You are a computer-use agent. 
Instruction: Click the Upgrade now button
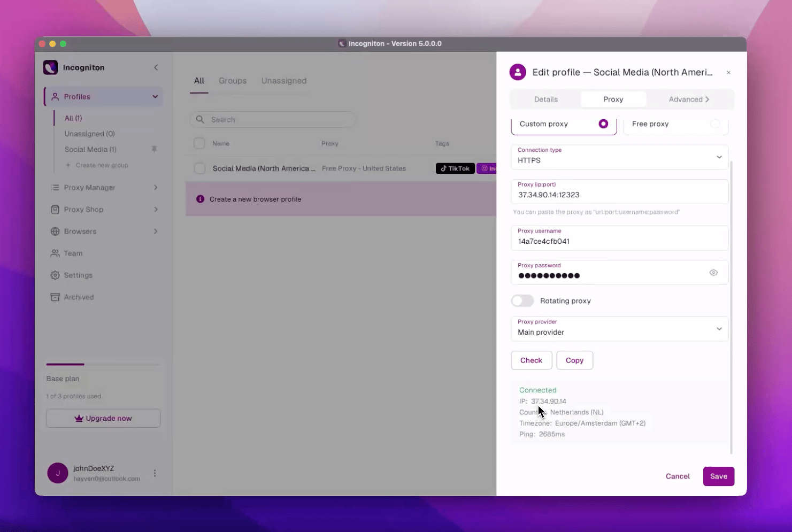point(103,418)
